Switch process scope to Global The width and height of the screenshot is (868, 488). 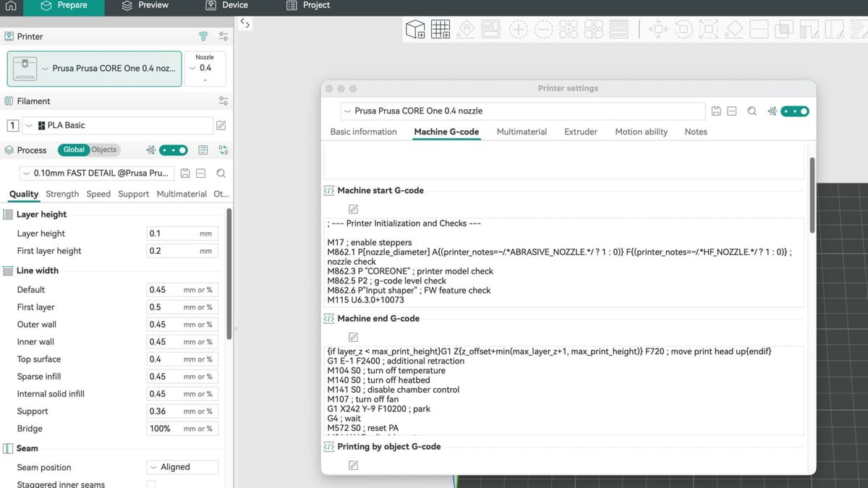coord(74,150)
